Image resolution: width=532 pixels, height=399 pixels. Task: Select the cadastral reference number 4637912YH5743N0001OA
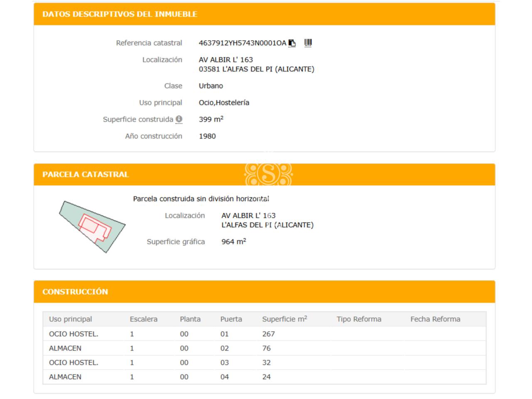pyautogui.click(x=242, y=43)
